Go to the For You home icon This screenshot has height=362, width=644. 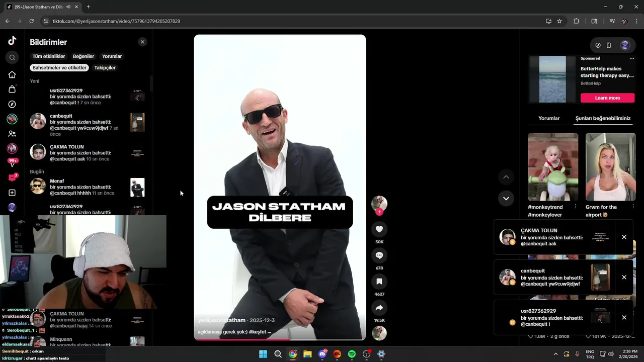[x=12, y=74]
